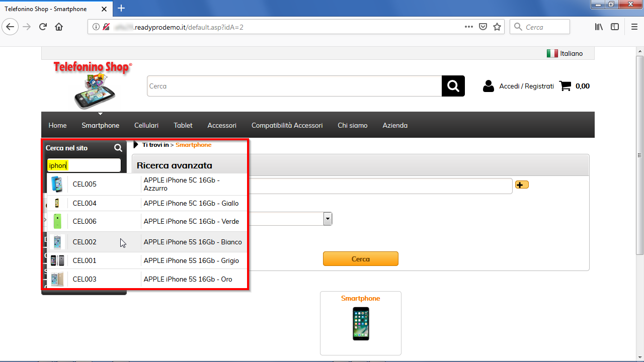Click magnifier icon beside Cerca nel sito
Viewport: 644px width, 362px height.
118,148
